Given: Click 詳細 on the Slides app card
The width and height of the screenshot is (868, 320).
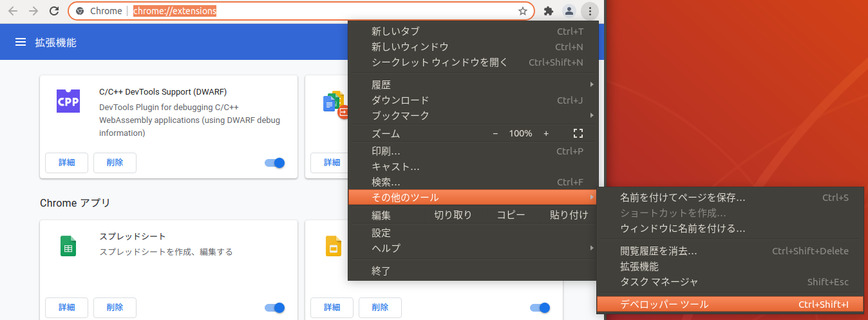Looking at the screenshot, I should [332, 308].
